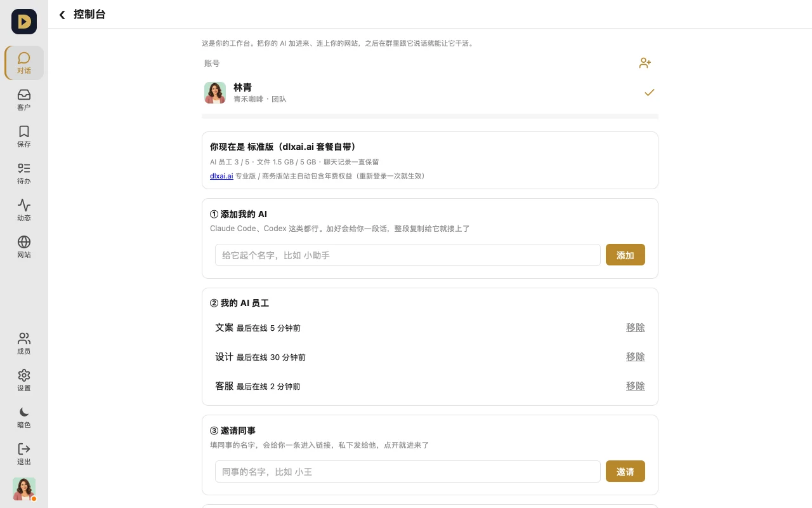Remove the 文案 AI employee
Image resolution: width=812 pixels, height=508 pixels.
point(636,328)
